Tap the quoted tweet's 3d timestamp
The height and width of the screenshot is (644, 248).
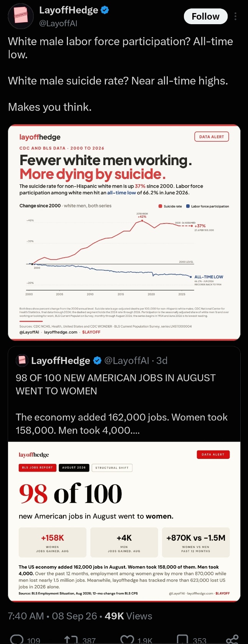(162, 361)
